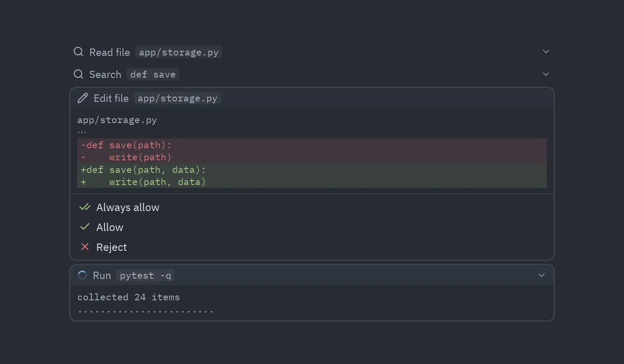Click the magnifier icon beside Search
This screenshot has width=624, height=364.
(x=78, y=74)
